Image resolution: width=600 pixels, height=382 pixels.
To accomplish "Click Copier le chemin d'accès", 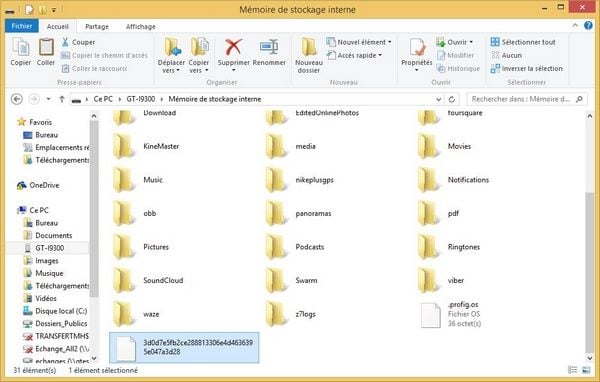I will pyautogui.click(x=104, y=55).
